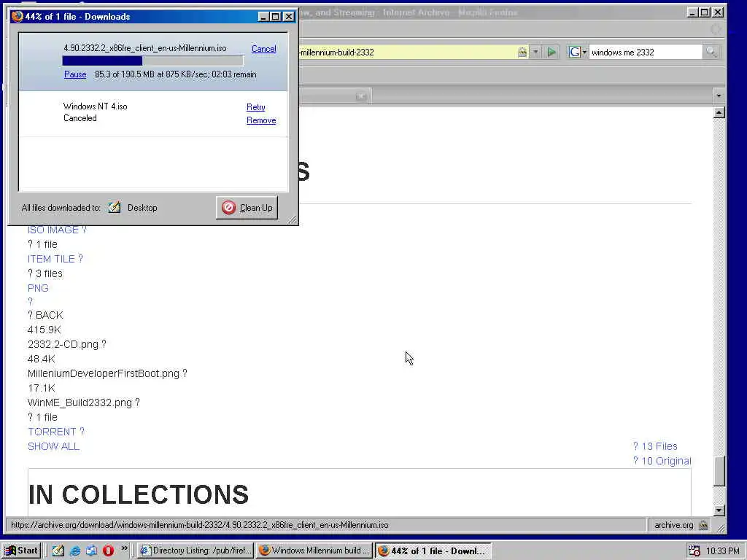Open the ISO IMAGE link
Screen dimensions: 747x560
point(57,230)
